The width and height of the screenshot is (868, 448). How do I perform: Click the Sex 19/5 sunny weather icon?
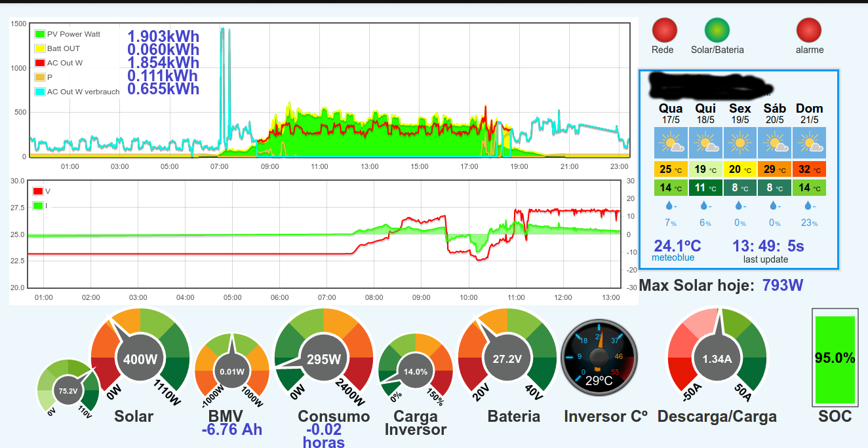coord(740,142)
